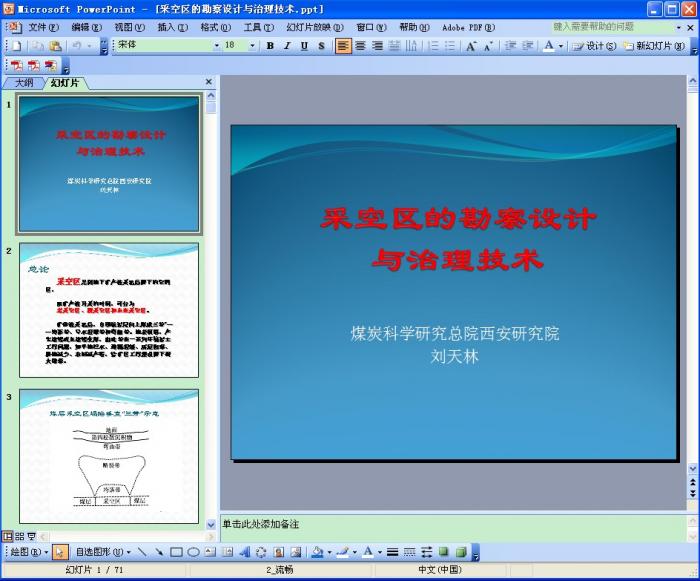
Task: Click the 设计 design button
Action: click(595, 46)
